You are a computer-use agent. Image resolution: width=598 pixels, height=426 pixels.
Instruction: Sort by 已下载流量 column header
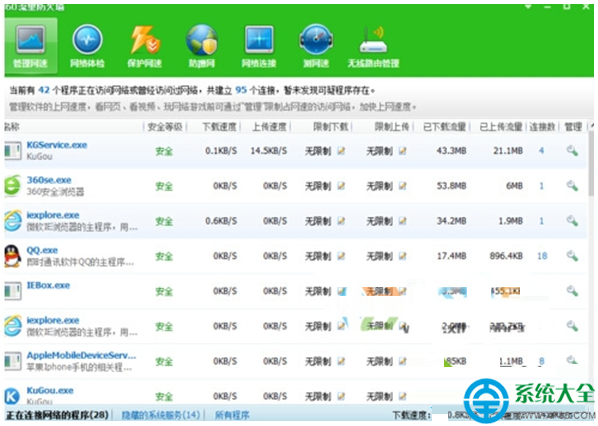coord(445,127)
